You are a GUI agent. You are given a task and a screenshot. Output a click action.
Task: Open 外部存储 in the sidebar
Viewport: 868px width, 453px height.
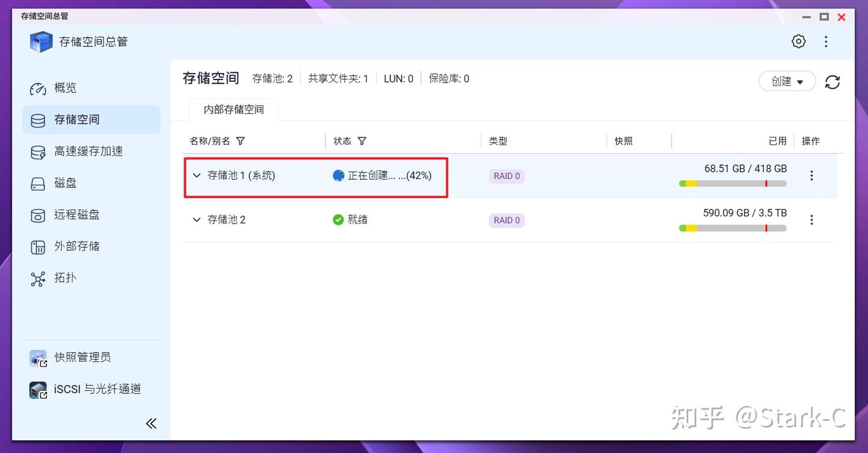92,246
